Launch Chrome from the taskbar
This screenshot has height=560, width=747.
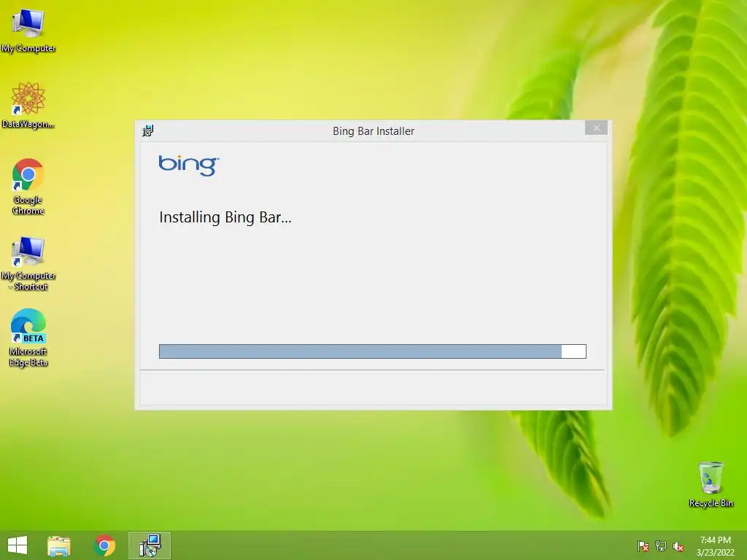click(105, 545)
